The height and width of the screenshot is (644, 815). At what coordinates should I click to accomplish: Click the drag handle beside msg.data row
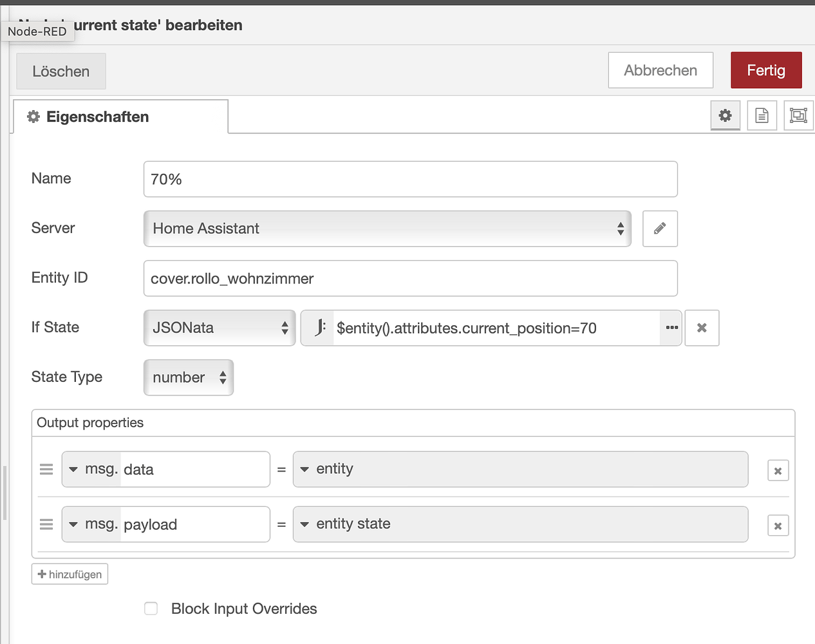pyautogui.click(x=46, y=469)
